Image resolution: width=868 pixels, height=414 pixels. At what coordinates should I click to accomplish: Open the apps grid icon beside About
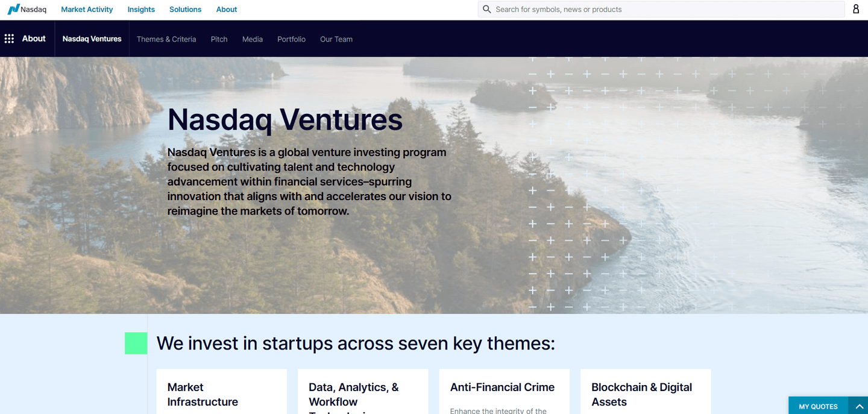pos(9,39)
